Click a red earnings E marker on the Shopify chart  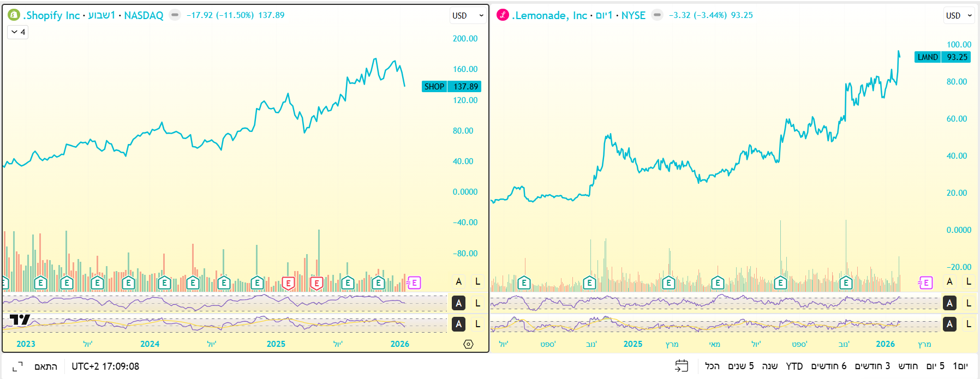(x=288, y=283)
